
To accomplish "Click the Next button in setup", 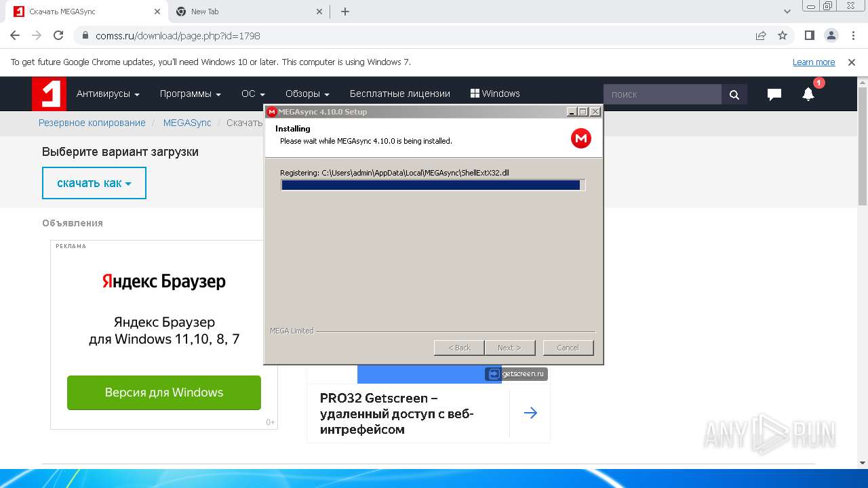I will coord(509,348).
